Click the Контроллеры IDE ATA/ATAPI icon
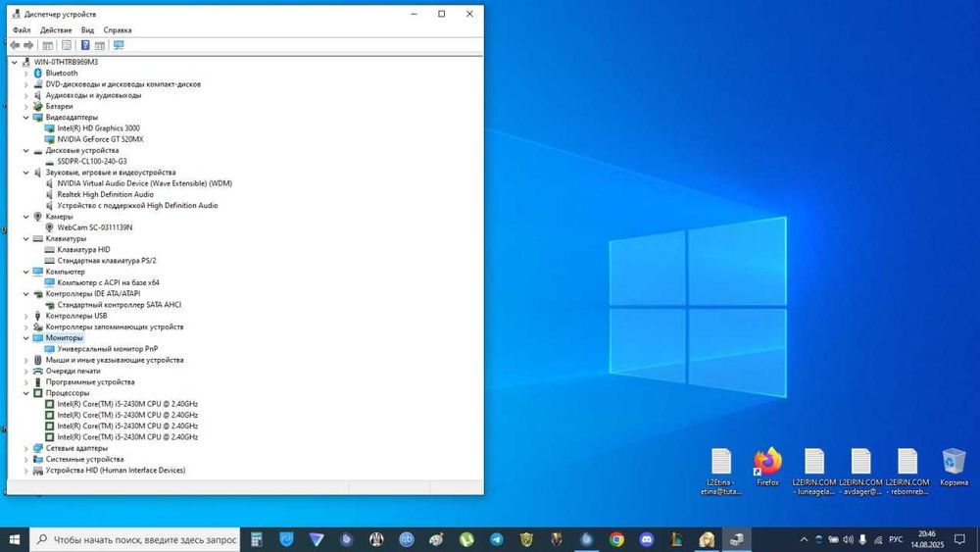The width and height of the screenshot is (980, 552). click(x=37, y=294)
